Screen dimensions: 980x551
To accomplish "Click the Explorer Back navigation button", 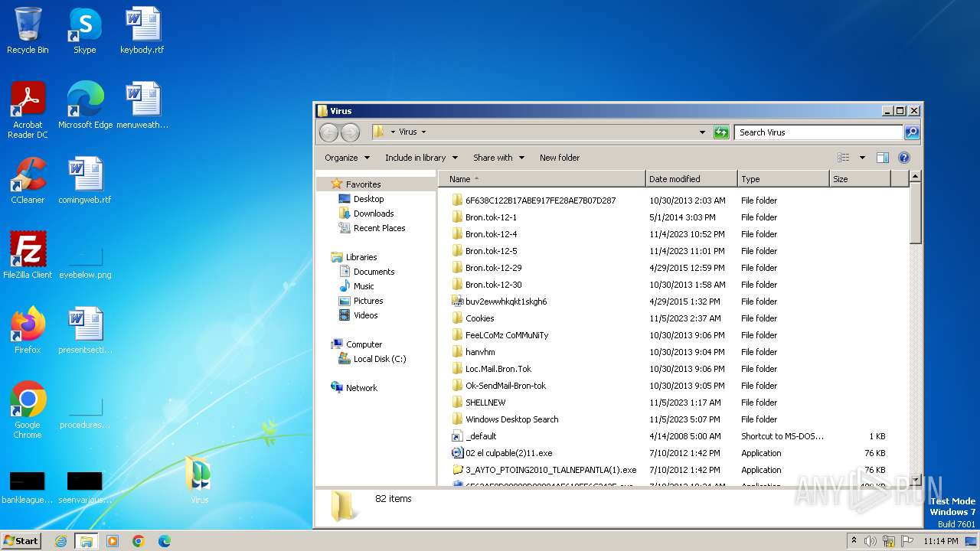I will coord(328,132).
